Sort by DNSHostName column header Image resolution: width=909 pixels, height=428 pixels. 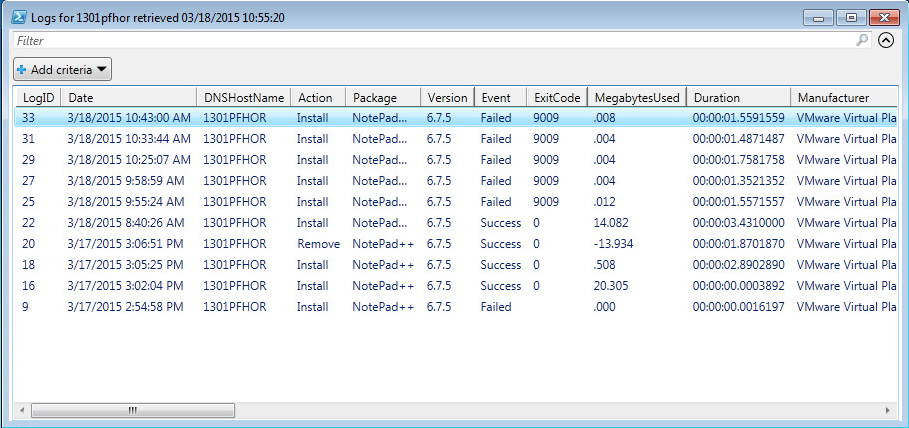[x=243, y=98]
